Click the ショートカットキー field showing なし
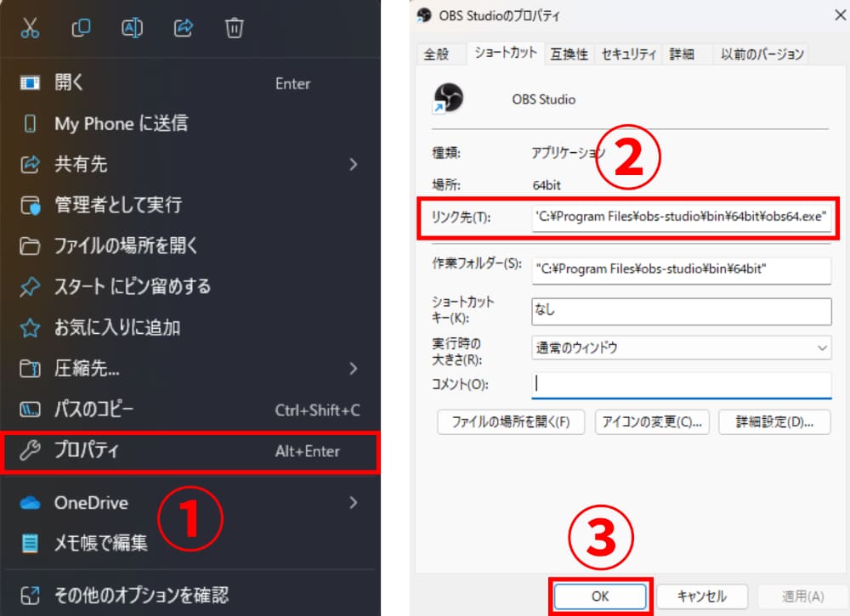850x616 pixels. (681, 311)
